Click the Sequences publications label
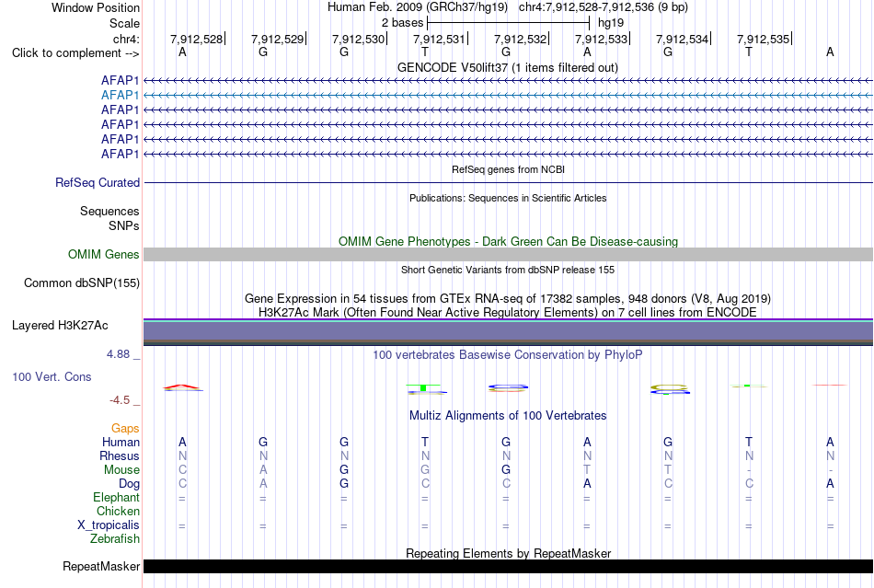Image resolution: width=874 pixels, height=588 pixels. [x=109, y=212]
